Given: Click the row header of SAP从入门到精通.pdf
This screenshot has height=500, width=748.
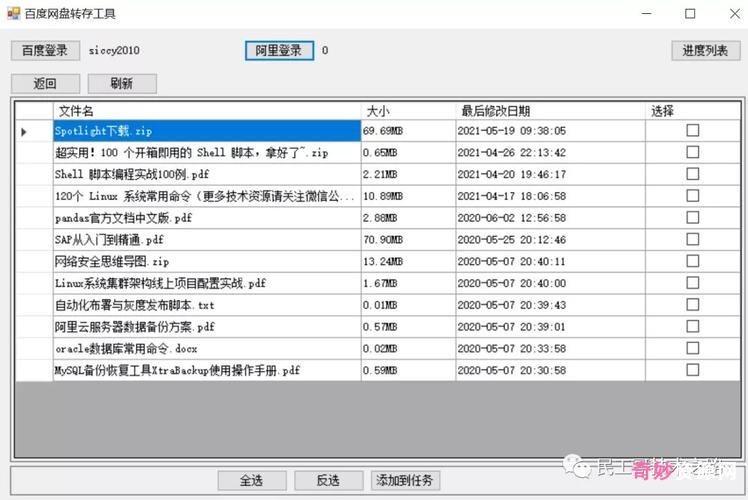Looking at the screenshot, I should coord(34,240).
